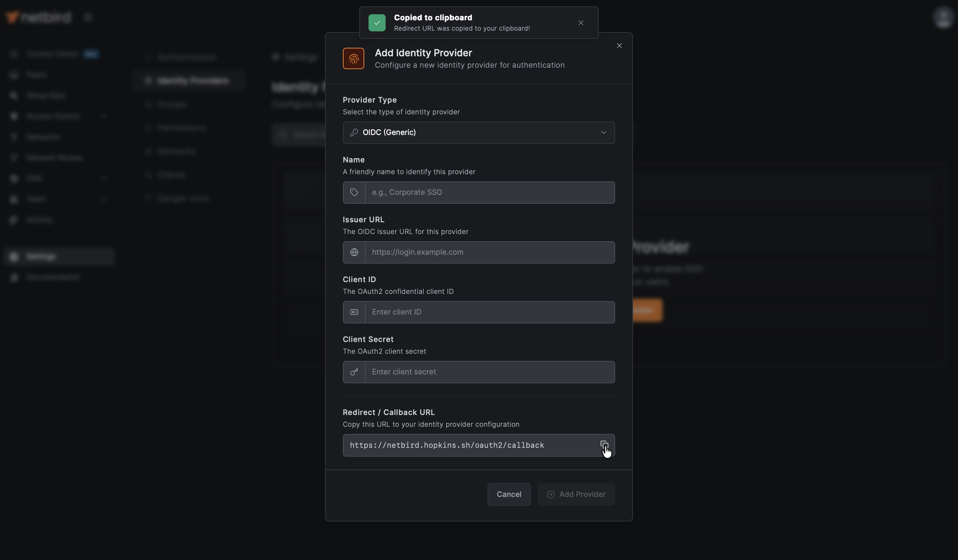This screenshot has height=560, width=958.
Task: Close the Add Identity Provider dialog
Action: pos(619,46)
